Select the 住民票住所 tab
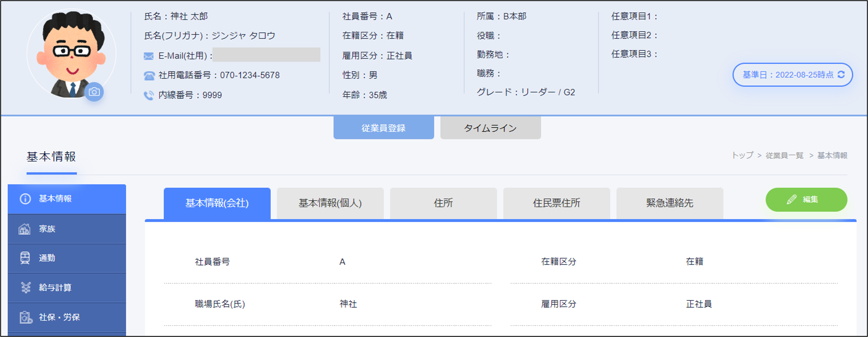Viewport: 868px width, 337px height. pos(556,203)
